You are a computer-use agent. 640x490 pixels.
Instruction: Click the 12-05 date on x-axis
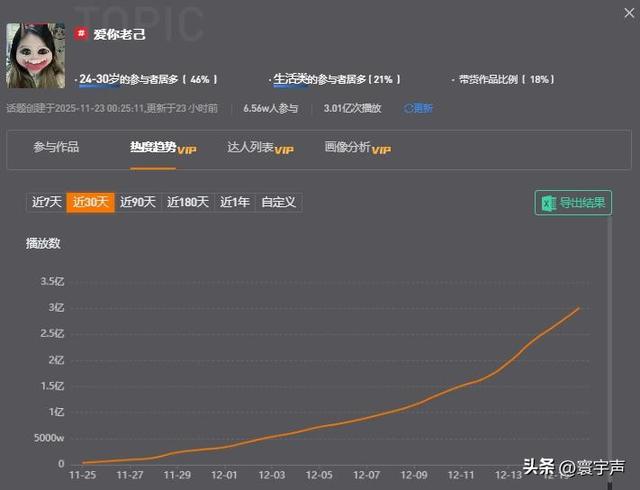point(319,475)
